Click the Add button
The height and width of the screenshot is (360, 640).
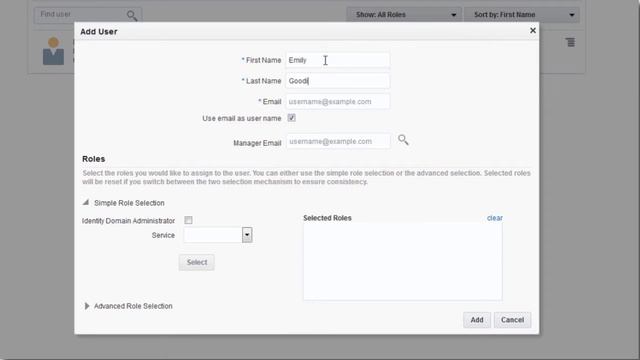[x=477, y=320]
